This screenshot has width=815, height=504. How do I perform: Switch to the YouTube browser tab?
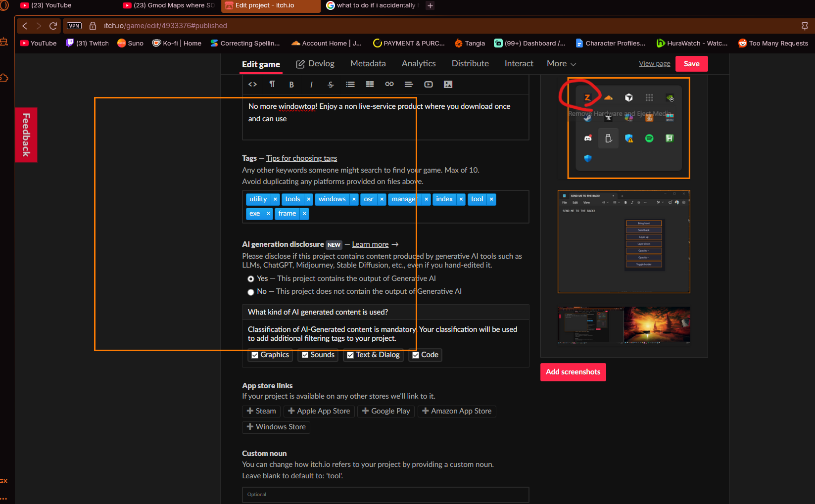(46, 5)
